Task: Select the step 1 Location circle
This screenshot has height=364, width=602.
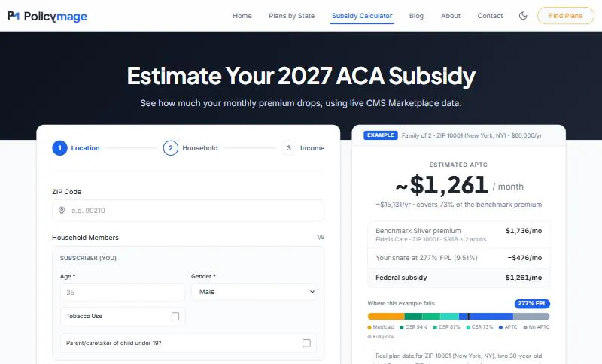Action: [60, 148]
